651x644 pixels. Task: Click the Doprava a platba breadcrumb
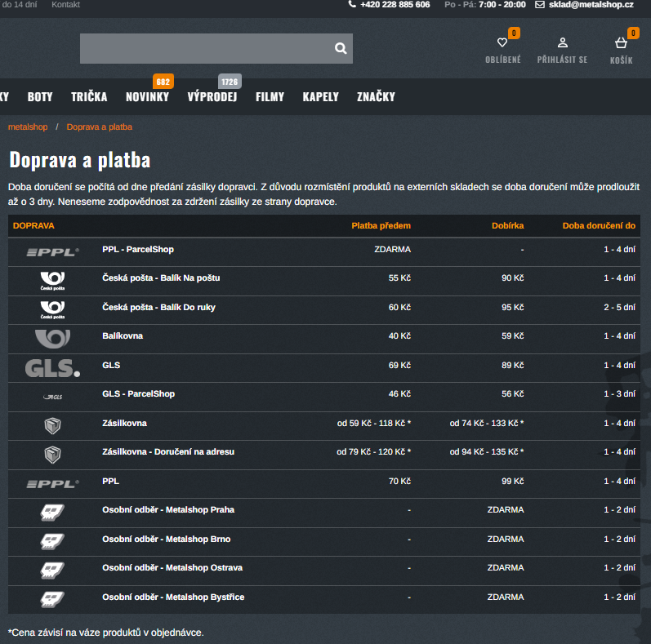99,127
